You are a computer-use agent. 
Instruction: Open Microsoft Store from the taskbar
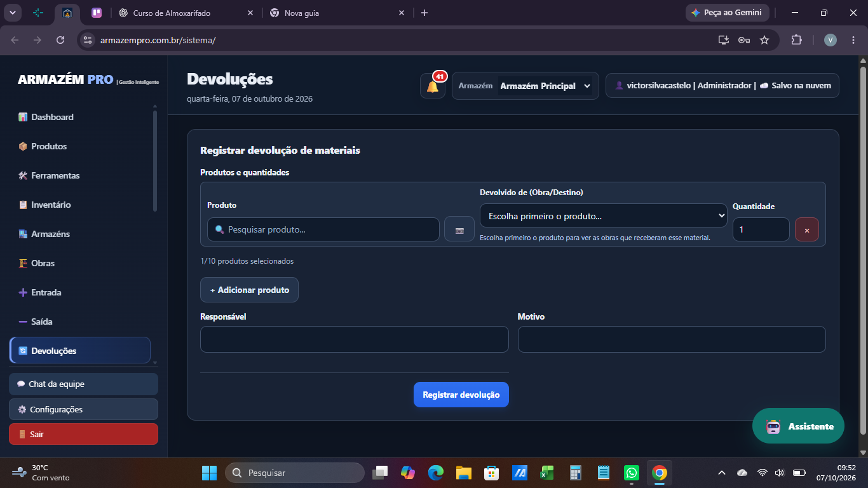pos(491,473)
